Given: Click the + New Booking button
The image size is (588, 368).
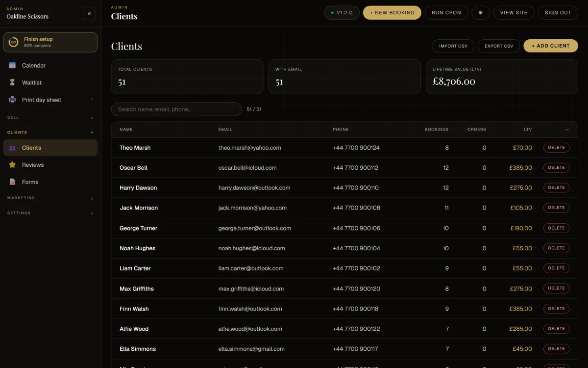Looking at the screenshot, I should pyautogui.click(x=392, y=13).
